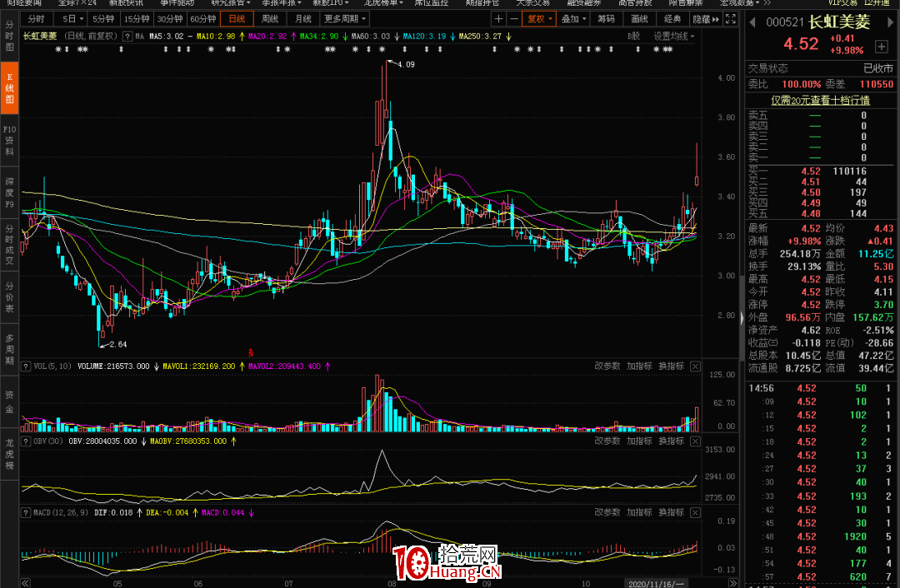Viewport: 900px width, 588px height.
Task: Switch chart period to 15分钟
Action: tap(136, 19)
